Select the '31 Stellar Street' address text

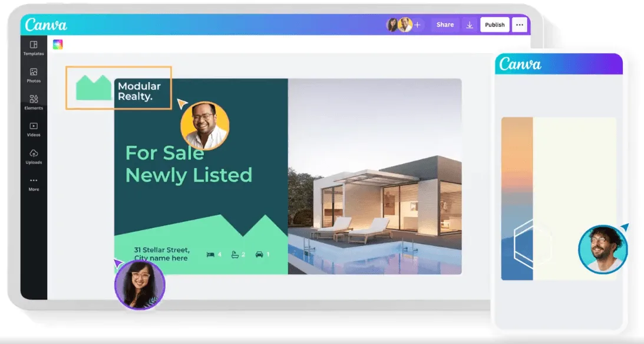tap(162, 254)
